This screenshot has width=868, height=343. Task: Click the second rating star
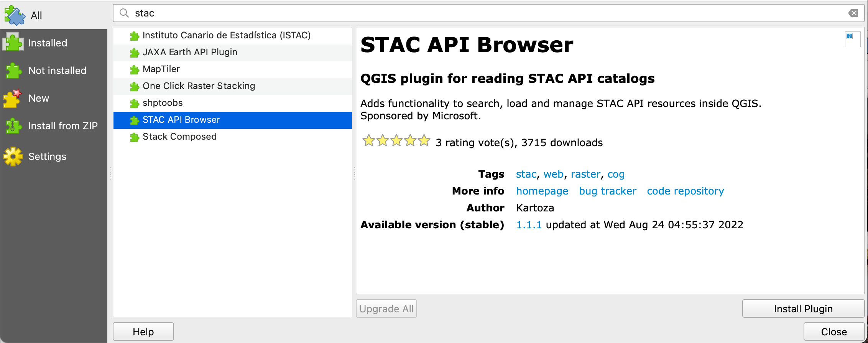tap(383, 141)
